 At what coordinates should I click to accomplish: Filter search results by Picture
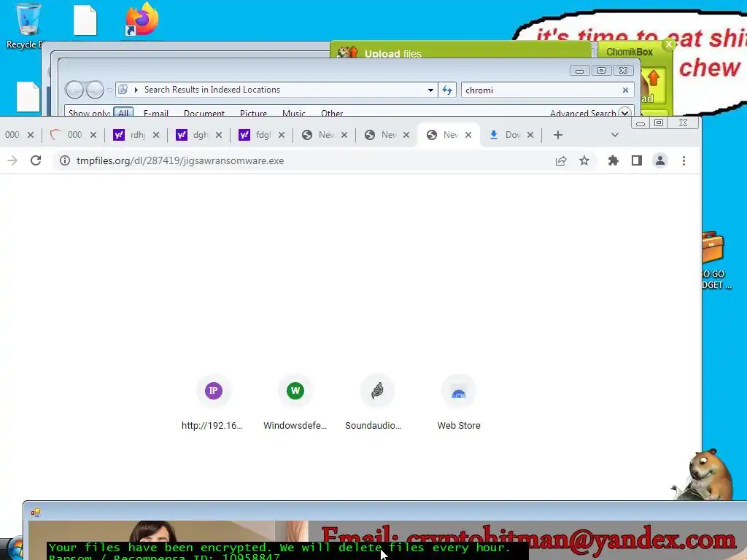(253, 113)
